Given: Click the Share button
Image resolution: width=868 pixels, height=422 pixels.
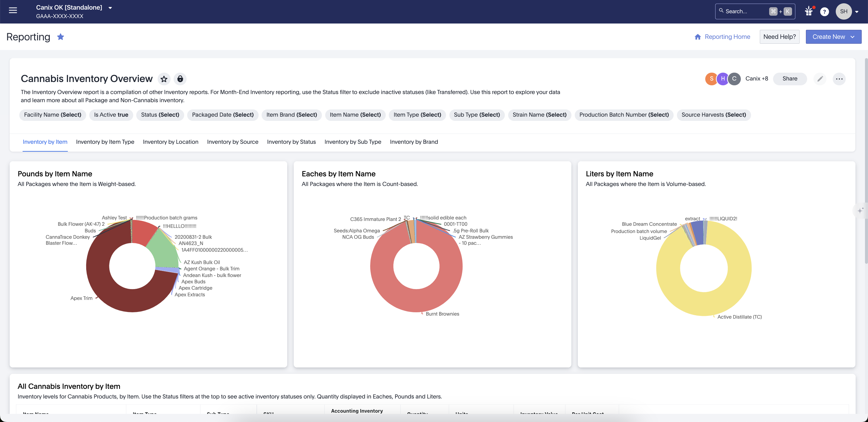Looking at the screenshot, I should click(790, 79).
